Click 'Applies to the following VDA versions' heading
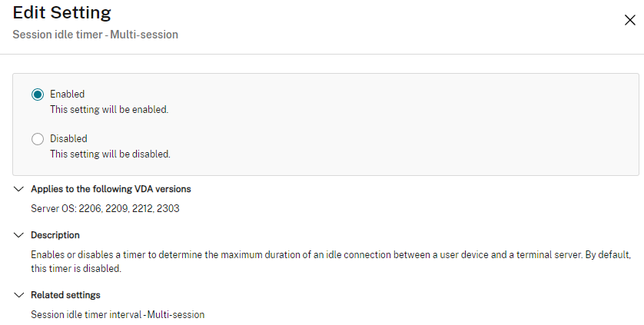 point(111,189)
